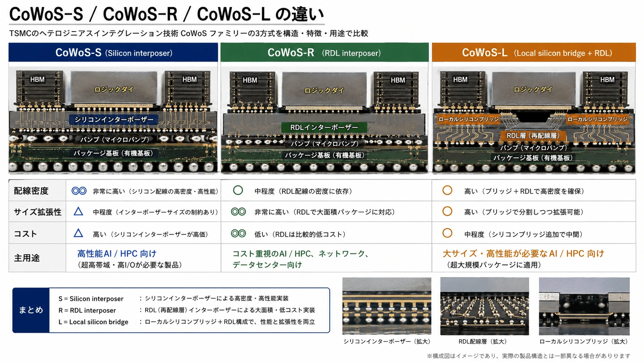Click the ロジックダイ label in the CoWoS-R diagram
Screen dimensions: 644x362
[x=324, y=90]
